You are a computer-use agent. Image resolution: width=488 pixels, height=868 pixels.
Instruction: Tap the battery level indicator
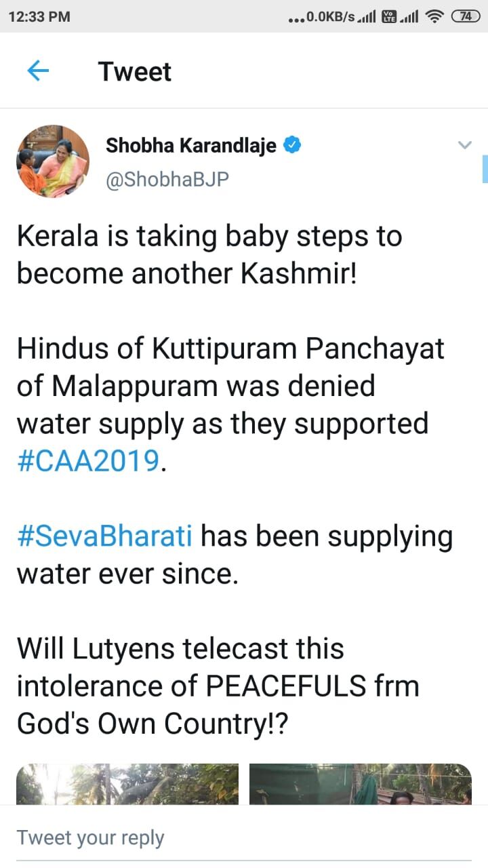466,16
